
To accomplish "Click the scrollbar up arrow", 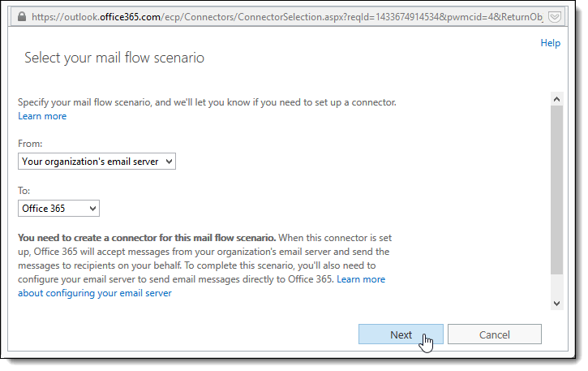I will coord(556,98).
